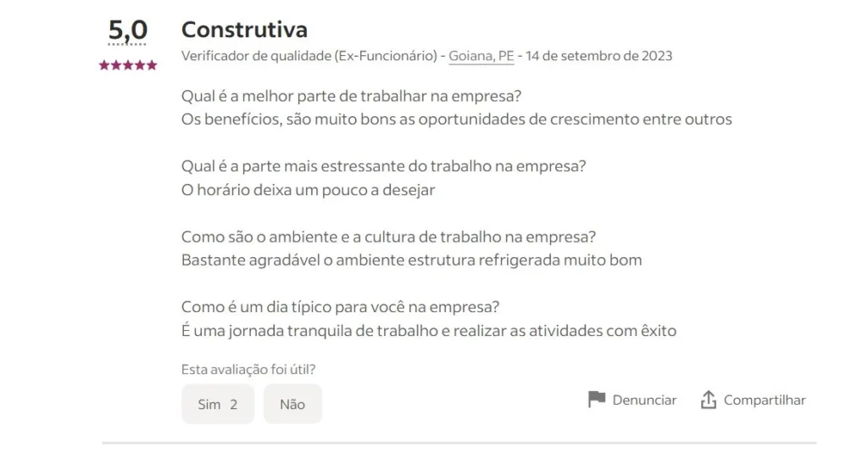The width and height of the screenshot is (868, 459).
Task: Click the Denunciar flag icon
Action: click(596, 399)
